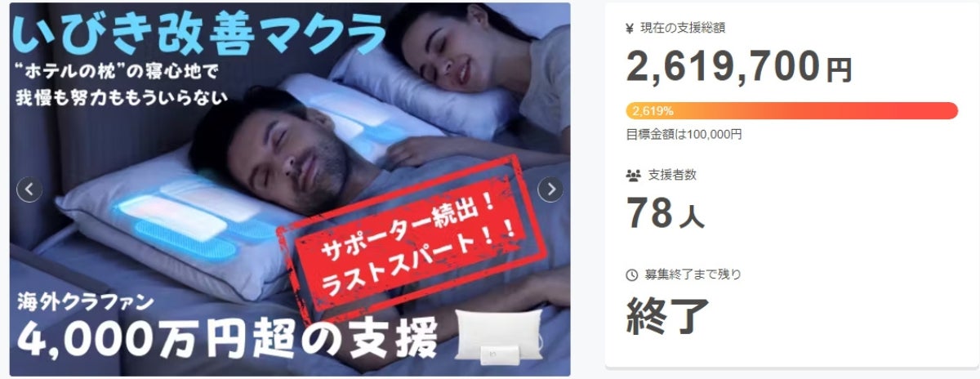Image resolution: width=980 pixels, height=379 pixels.
Task: Click the 終了 status text
Action: pyautogui.click(x=667, y=315)
